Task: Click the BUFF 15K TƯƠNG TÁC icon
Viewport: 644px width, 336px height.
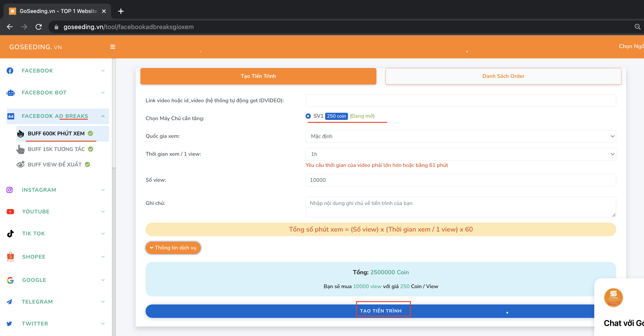Action: click(x=20, y=149)
